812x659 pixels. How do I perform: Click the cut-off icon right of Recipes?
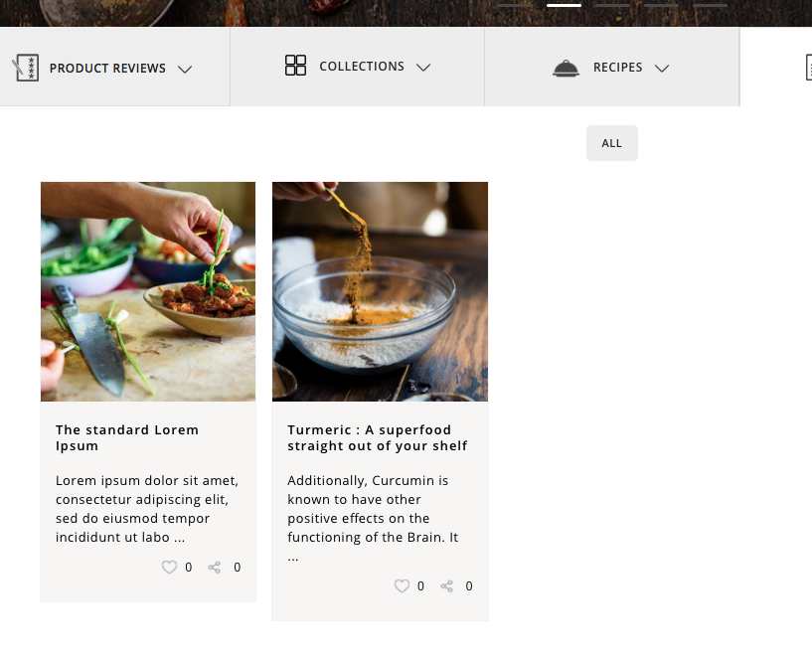(x=808, y=68)
